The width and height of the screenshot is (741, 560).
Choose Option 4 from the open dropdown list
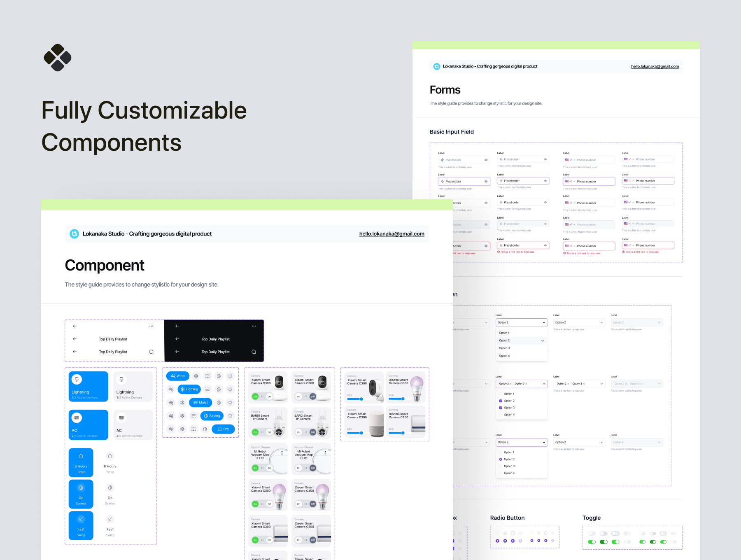pyautogui.click(x=505, y=355)
